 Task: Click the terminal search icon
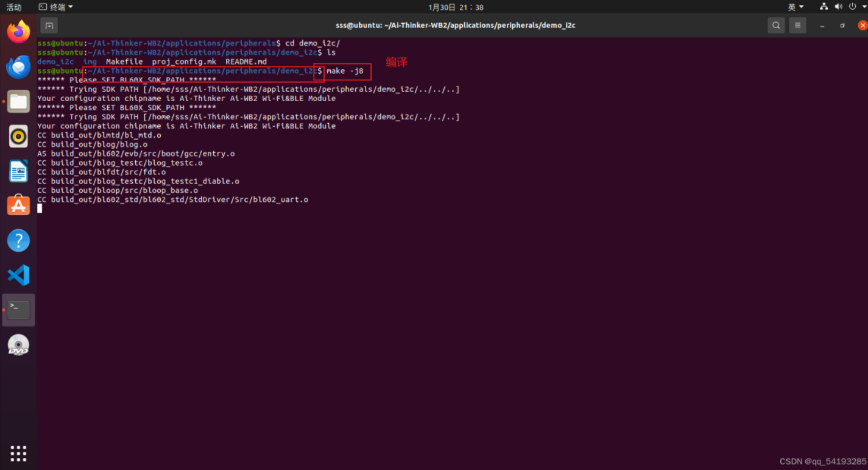pyautogui.click(x=776, y=26)
